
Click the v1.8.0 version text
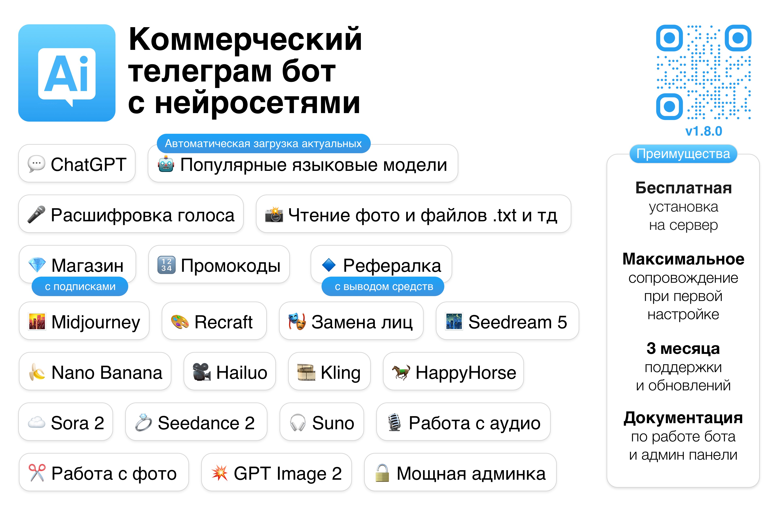coord(704,131)
